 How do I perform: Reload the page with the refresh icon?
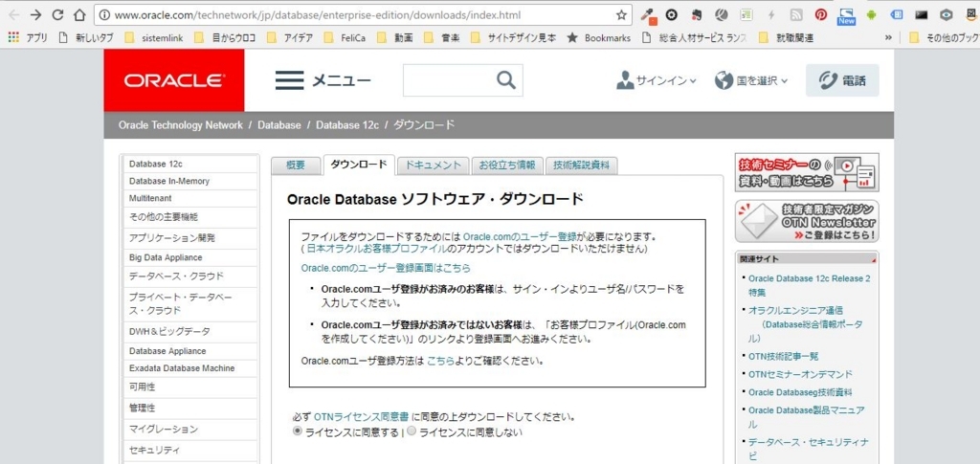57,15
